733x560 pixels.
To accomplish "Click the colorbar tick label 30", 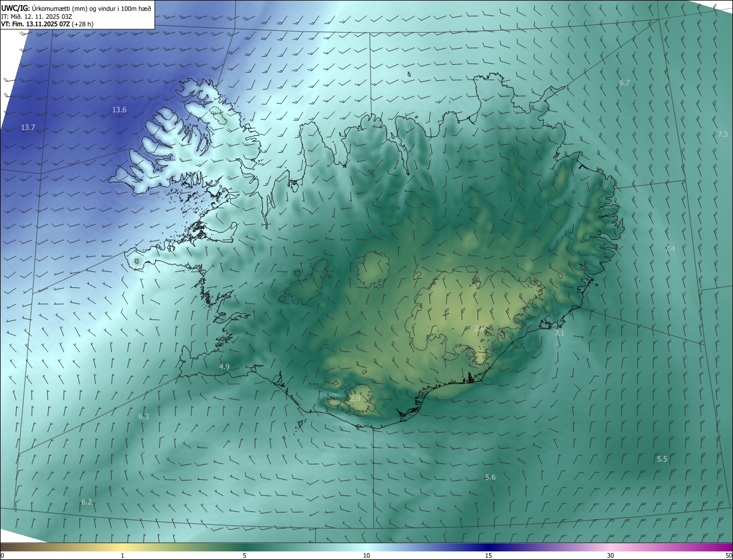I will click(x=610, y=556).
